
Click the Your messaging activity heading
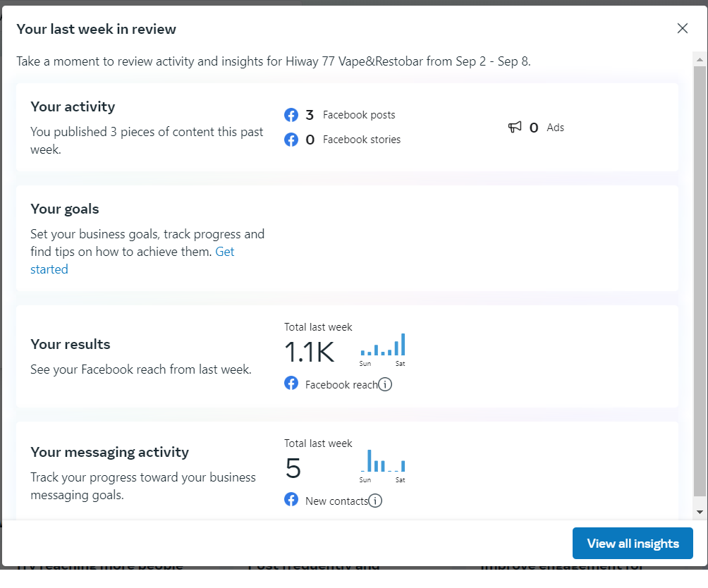tap(109, 452)
